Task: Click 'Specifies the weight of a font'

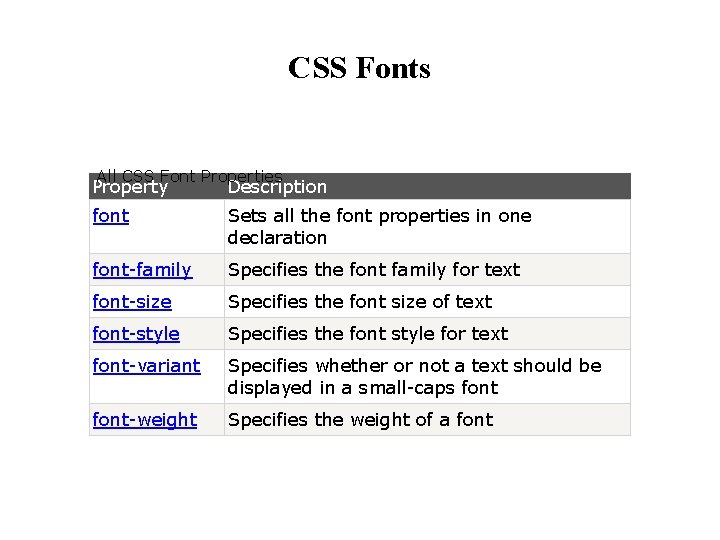Action: pos(360,420)
